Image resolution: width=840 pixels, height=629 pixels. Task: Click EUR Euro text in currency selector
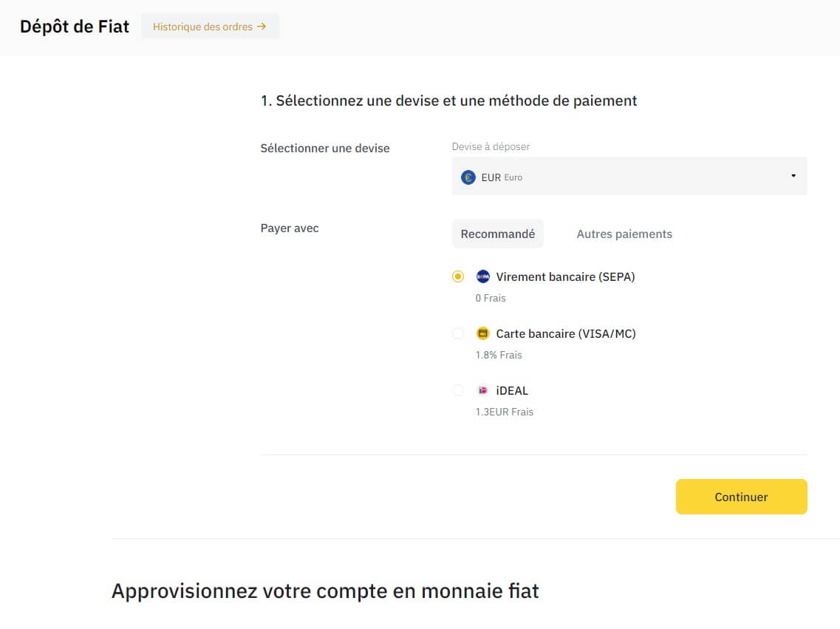tap(502, 177)
